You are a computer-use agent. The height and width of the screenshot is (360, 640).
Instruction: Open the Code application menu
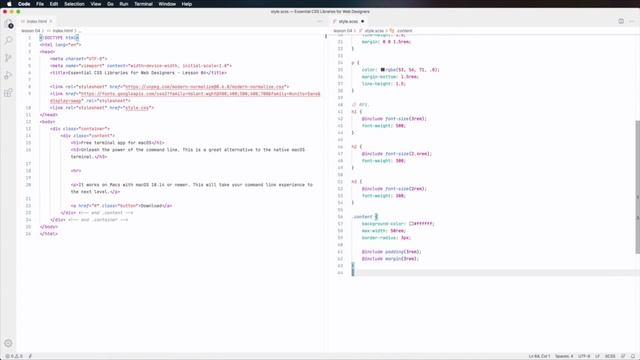tap(24, 4)
